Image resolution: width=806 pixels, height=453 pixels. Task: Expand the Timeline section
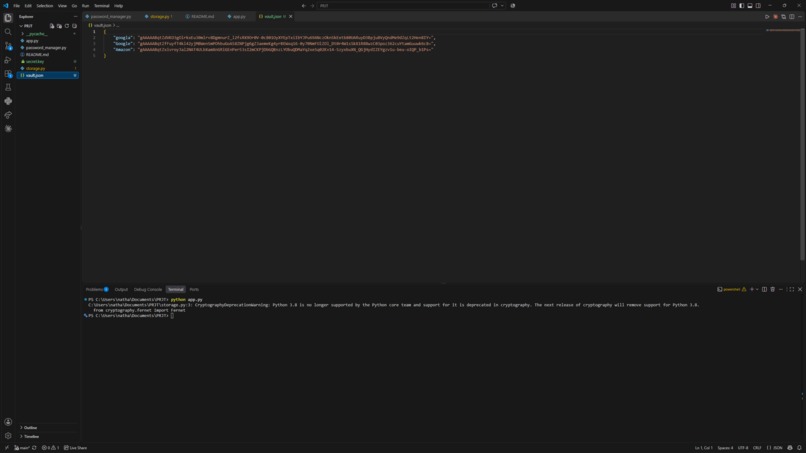(31, 437)
